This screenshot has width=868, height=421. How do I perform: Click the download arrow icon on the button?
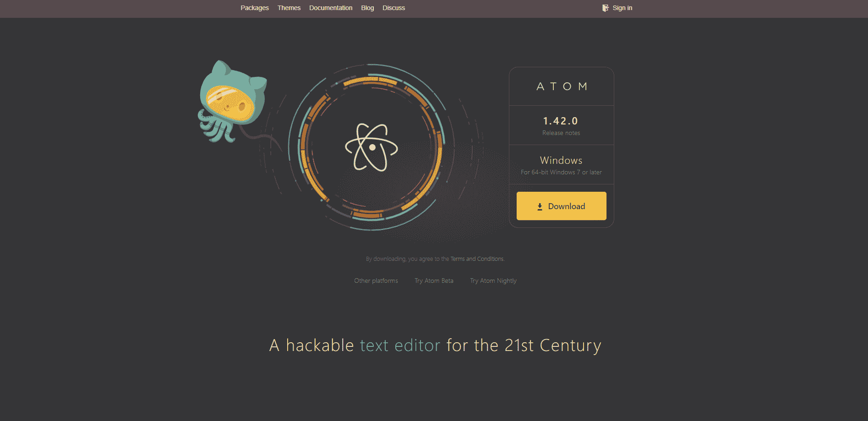[540, 206]
